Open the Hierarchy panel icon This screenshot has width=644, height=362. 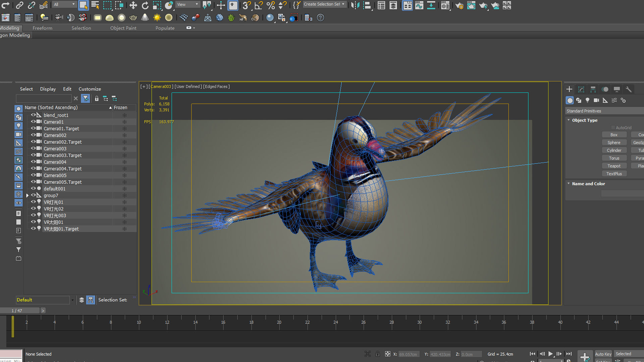593,89
